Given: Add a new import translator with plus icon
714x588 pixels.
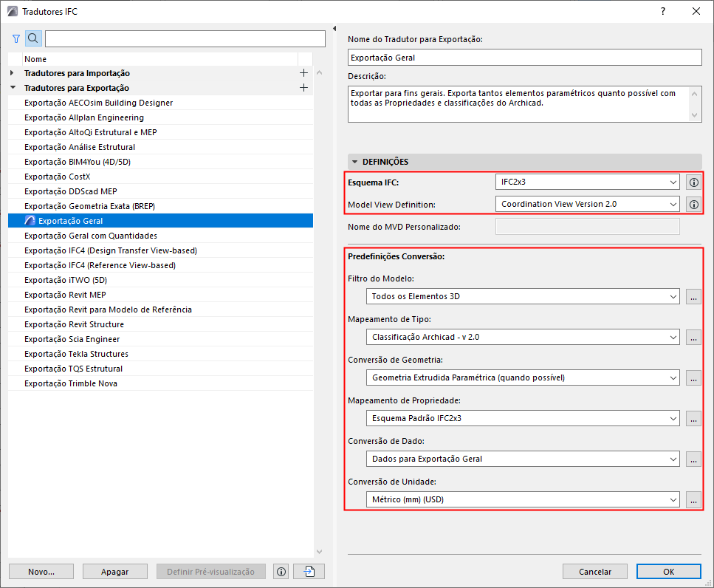Looking at the screenshot, I should (303, 73).
